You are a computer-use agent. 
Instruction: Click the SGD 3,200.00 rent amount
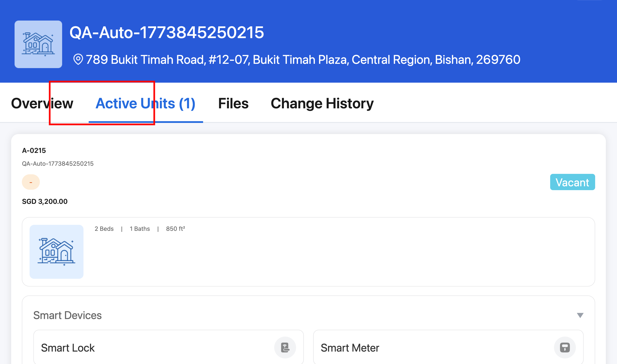(x=45, y=201)
